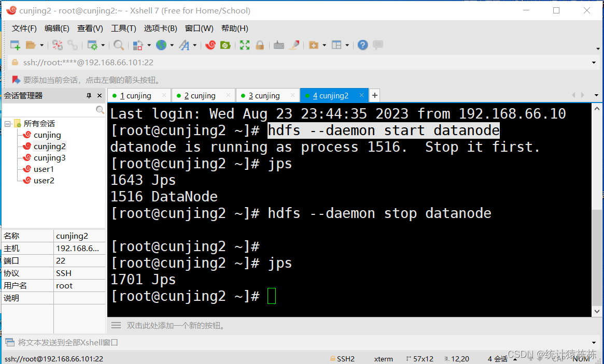
Task: Click the terminal scrollbar down arrow
Action: pyautogui.click(x=597, y=311)
